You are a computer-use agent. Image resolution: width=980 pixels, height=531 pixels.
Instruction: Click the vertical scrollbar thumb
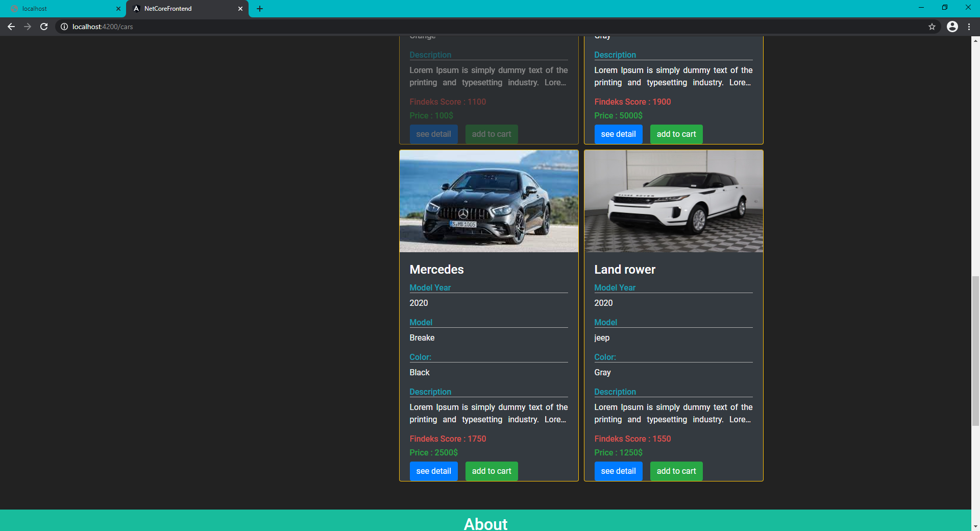click(x=975, y=351)
